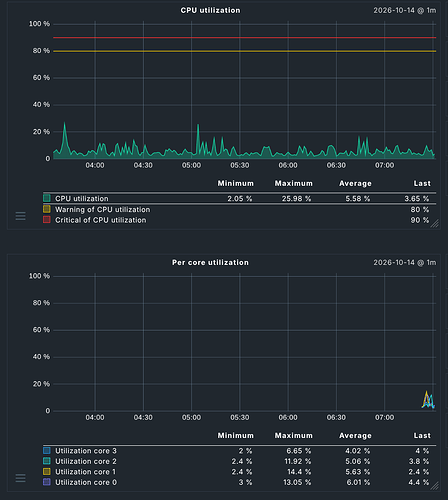Click the 3.65 % last value
Viewport: 448px width, 500px height.
point(417,199)
